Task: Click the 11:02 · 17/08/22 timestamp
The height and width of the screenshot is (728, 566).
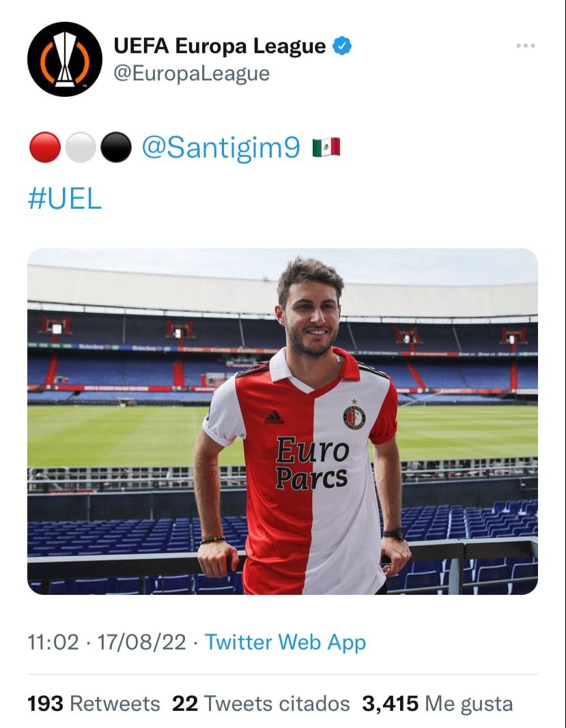Action: [x=107, y=642]
